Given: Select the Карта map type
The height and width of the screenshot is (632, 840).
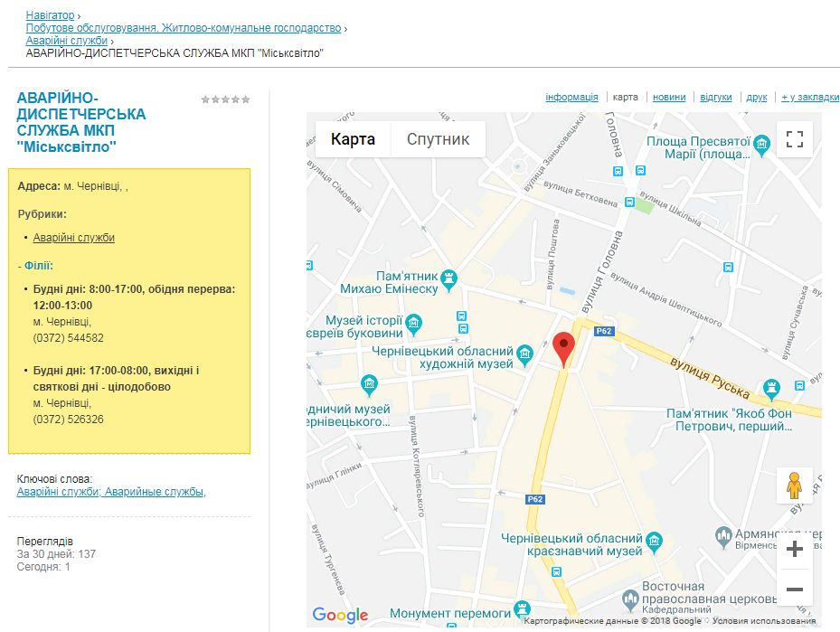Looking at the screenshot, I should click(353, 139).
